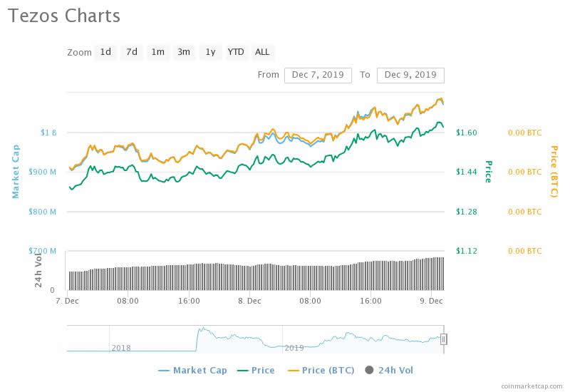This screenshot has height=392, width=570.
Task: Select the 1d zoom range
Action: [x=105, y=52]
